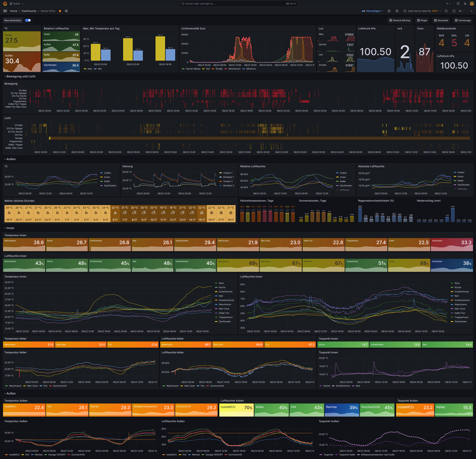Open the General Alerting dashboard link
This screenshot has width=476, height=459.
tap(400, 20)
